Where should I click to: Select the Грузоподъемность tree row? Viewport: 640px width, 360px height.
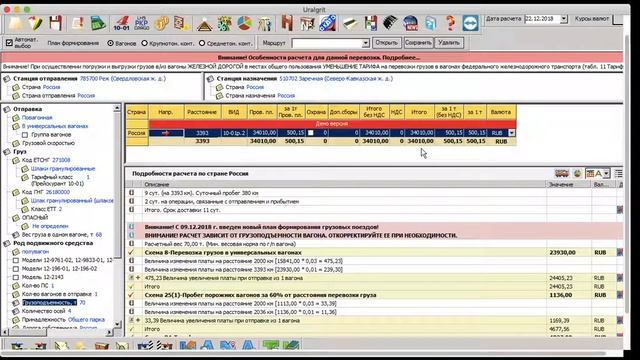tap(54, 302)
